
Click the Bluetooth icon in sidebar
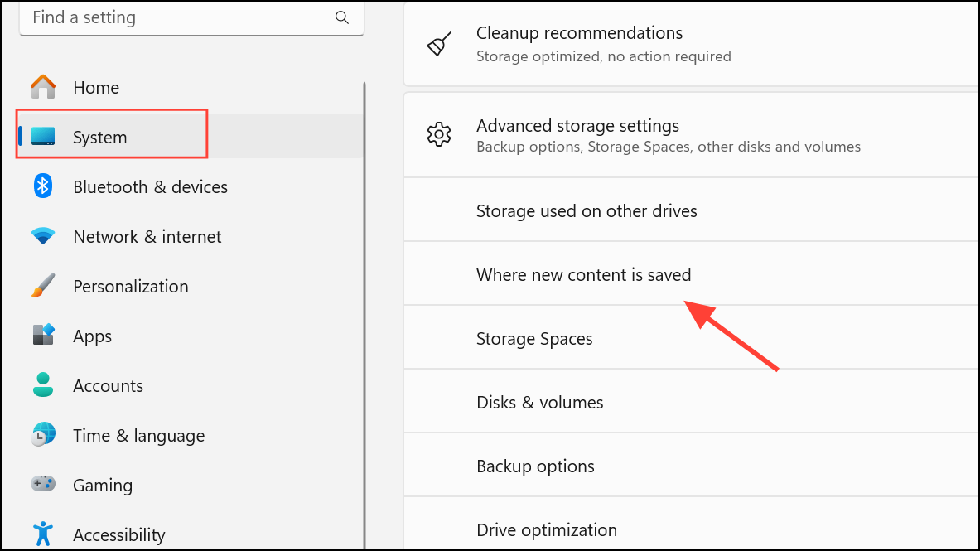[43, 186]
